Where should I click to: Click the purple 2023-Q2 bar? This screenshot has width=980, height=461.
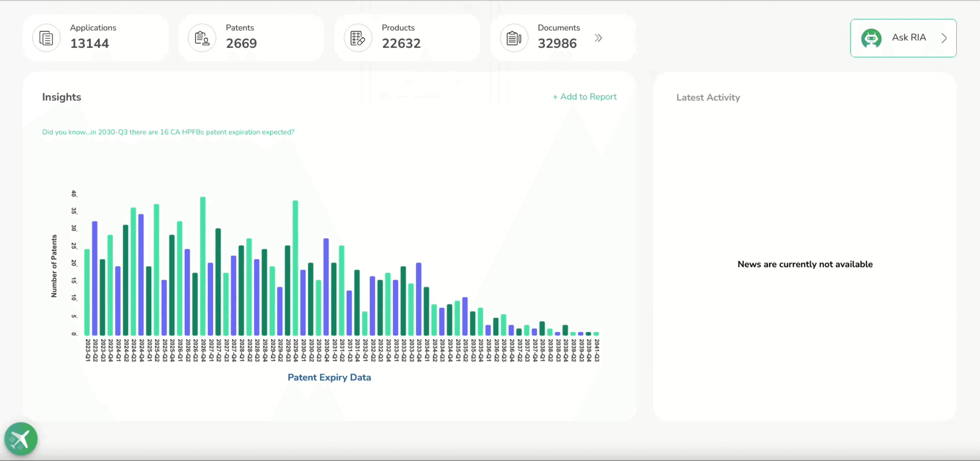coord(95,278)
